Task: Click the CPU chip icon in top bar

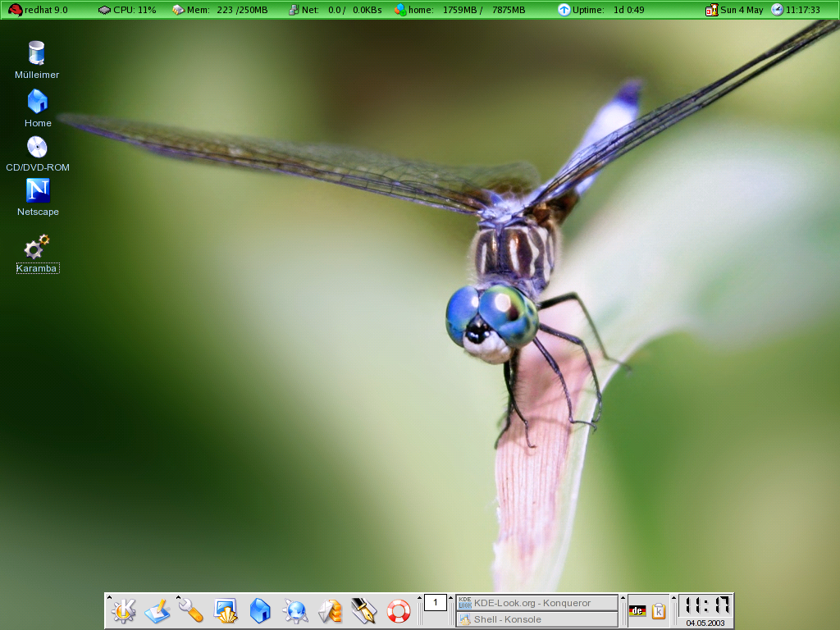Action: tap(104, 10)
